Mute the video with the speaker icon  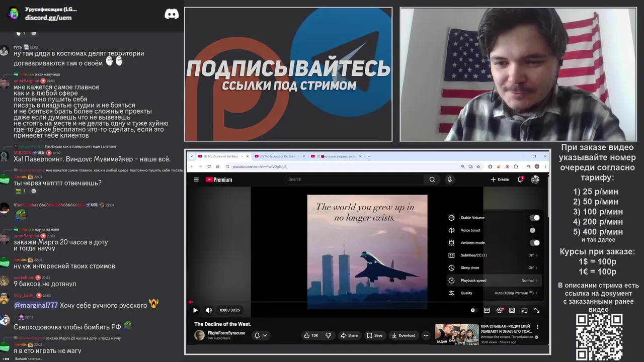point(209,310)
